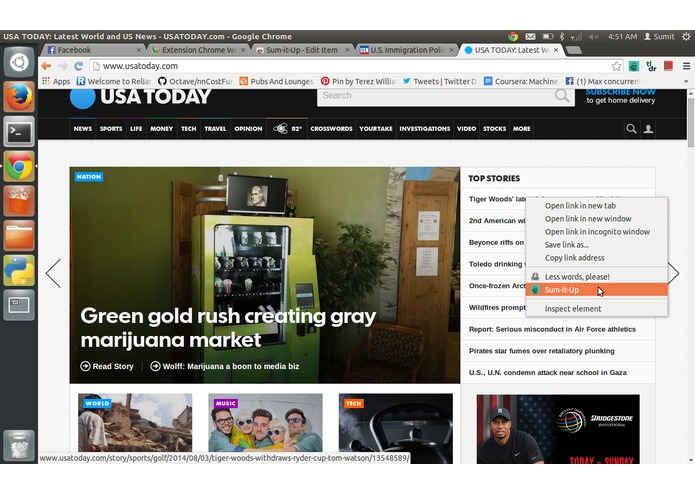The height and width of the screenshot is (494, 695).
Task: Open the Coursera: Machine bookmark
Action: click(521, 81)
